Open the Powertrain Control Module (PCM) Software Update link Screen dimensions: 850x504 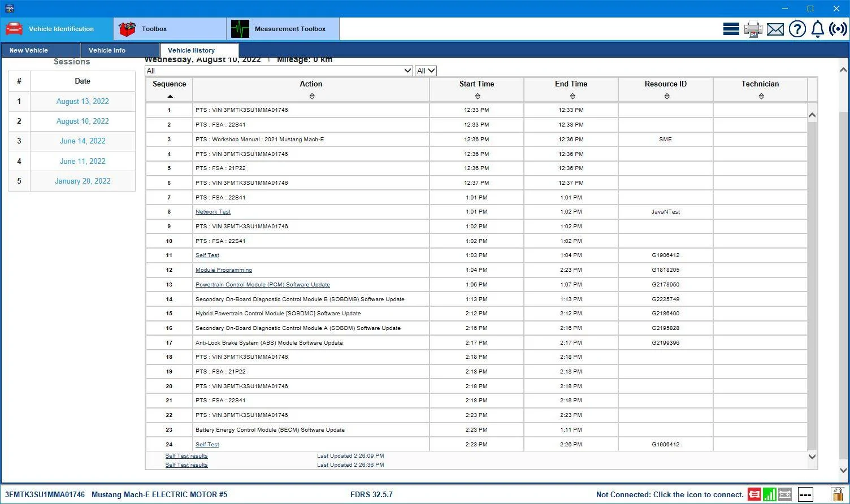tap(263, 285)
